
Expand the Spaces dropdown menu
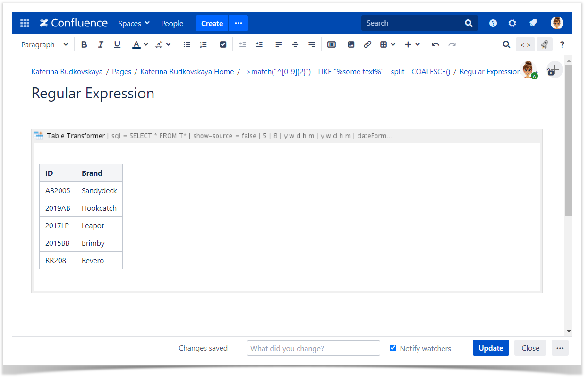pyautogui.click(x=134, y=23)
